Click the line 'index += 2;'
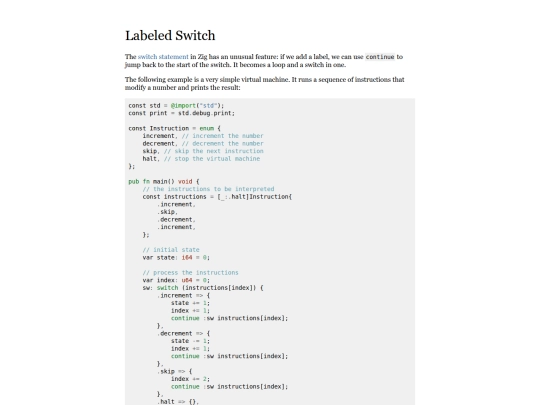Image resolution: width=540 pixels, height=405 pixels. tap(190, 378)
